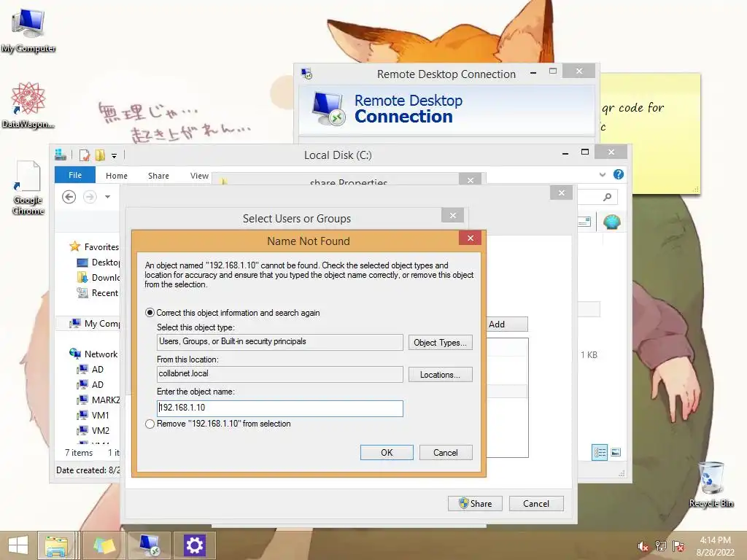
Task: Open DataWagon desktop shortcut
Action: click(28, 105)
